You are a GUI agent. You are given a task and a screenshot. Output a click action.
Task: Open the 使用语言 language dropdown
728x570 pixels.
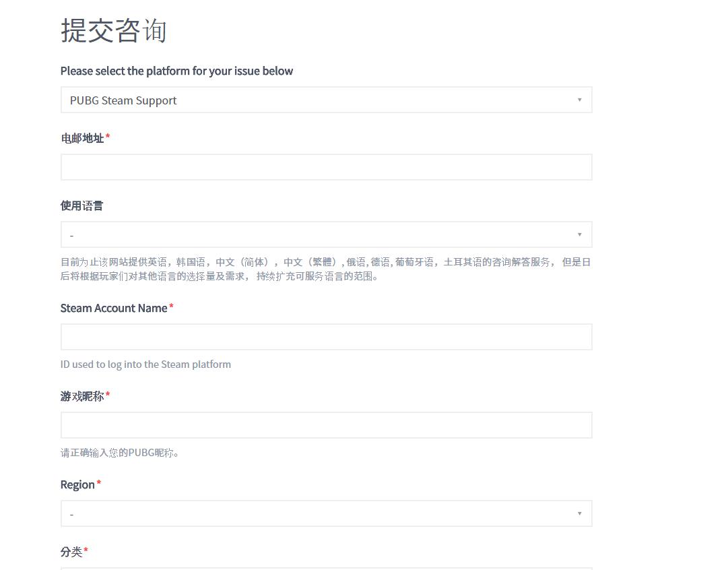326,234
